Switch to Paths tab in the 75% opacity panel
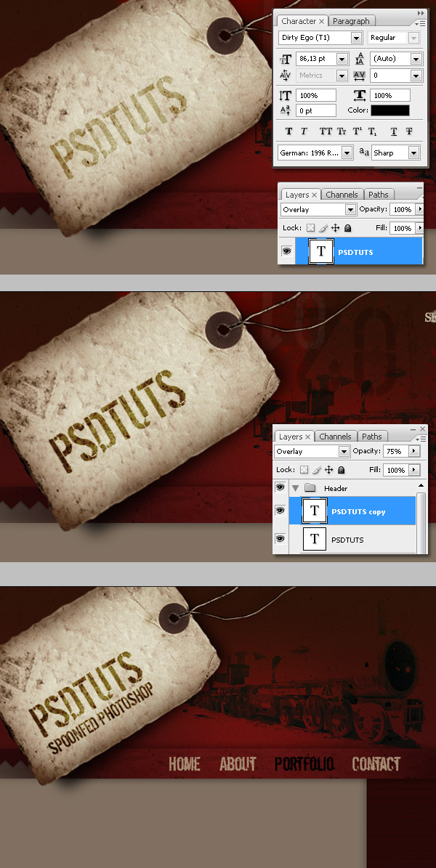Image resolution: width=436 pixels, height=868 pixels. tap(372, 437)
